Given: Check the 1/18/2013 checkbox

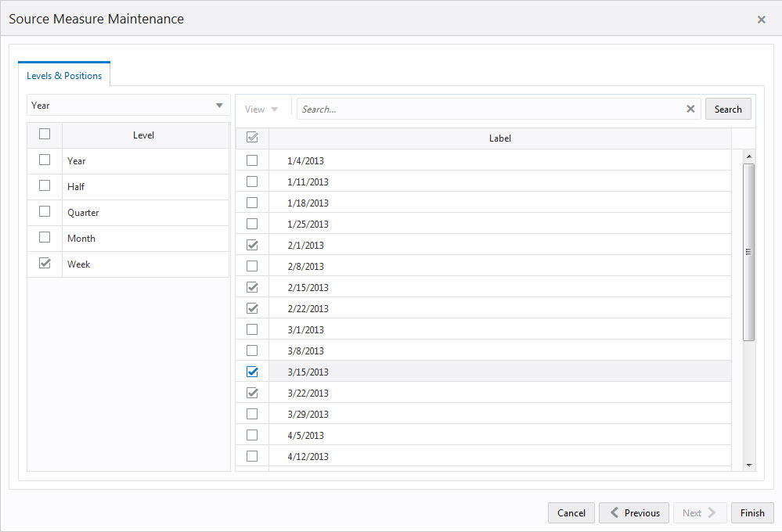Looking at the screenshot, I should pyautogui.click(x=252, y=203).
